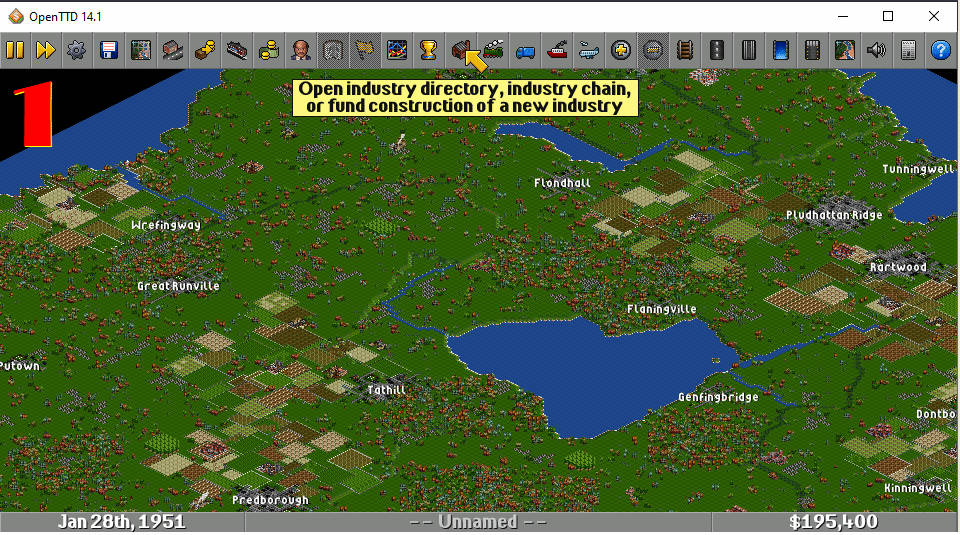The height and width of the screenshot is (535, 960).
Task: Open company general info manager face icon
Action: 300,50
